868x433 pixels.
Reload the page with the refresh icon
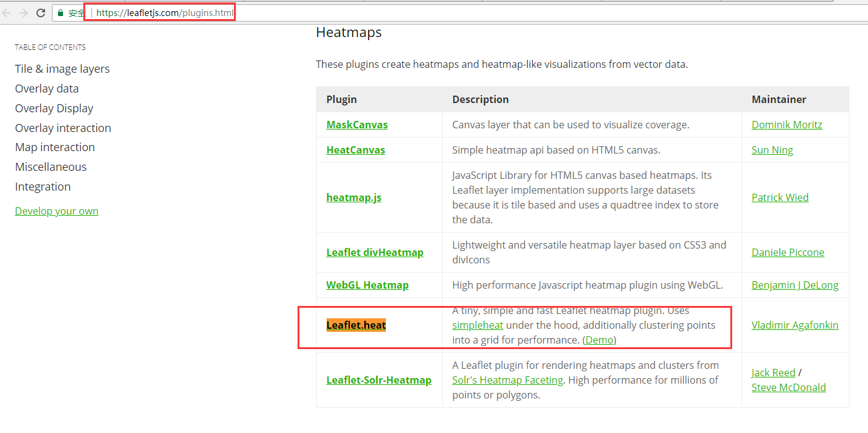point(41,12)
